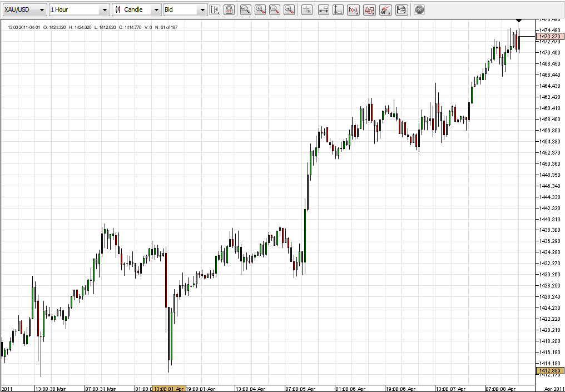Click the gray close chart icon

[x=419, y=9]
